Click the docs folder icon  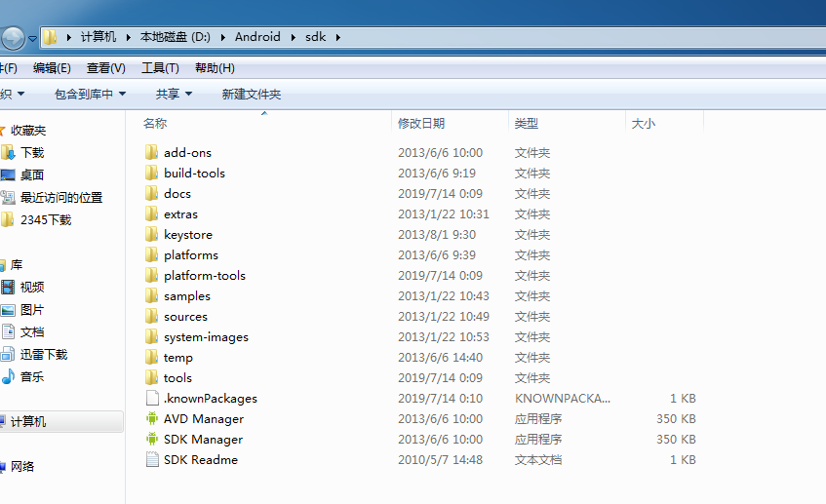point(152,194)
